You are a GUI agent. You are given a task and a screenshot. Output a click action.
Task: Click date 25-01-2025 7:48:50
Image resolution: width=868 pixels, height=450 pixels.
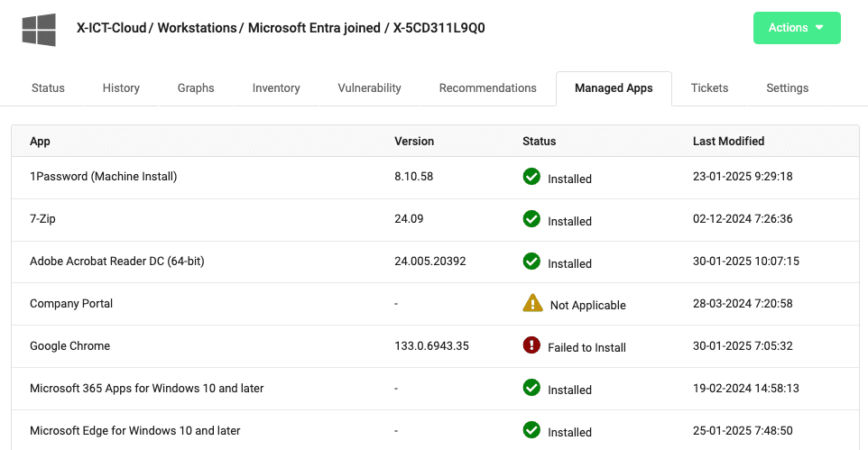[743, 431]
